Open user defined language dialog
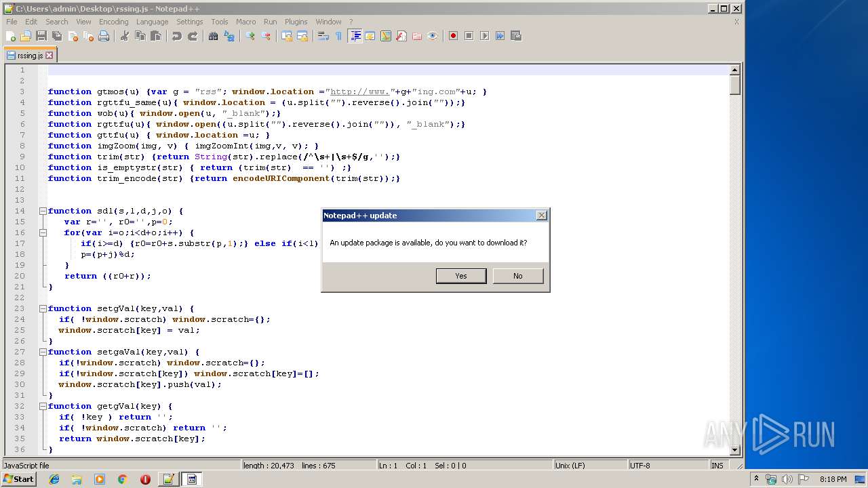Screen dimensions: 868x488 tap(370, 36)
